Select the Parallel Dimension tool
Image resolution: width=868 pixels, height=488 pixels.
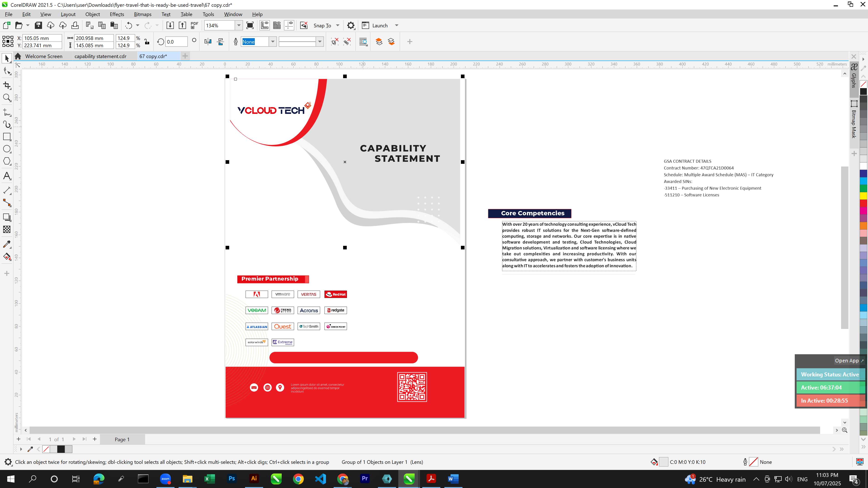(x=7, y=190)
